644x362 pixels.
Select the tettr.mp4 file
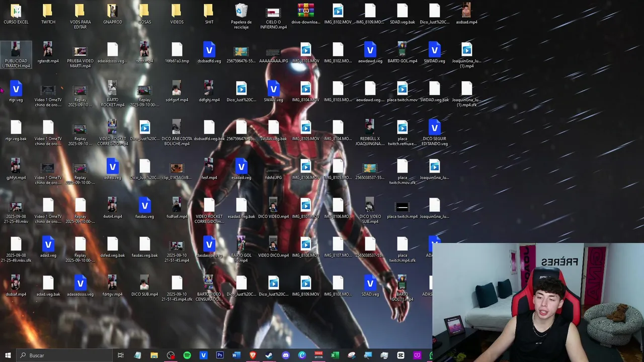(144, 53)
